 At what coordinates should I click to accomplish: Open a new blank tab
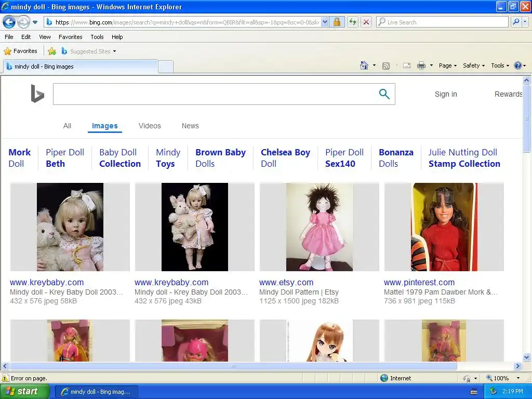166,66
